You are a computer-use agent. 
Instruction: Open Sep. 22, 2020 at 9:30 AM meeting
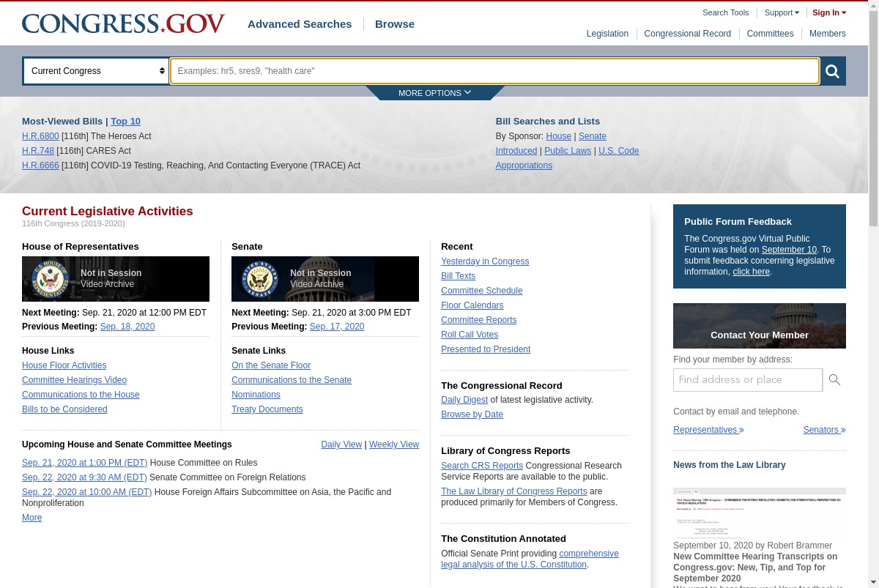[x=84, y=477]
